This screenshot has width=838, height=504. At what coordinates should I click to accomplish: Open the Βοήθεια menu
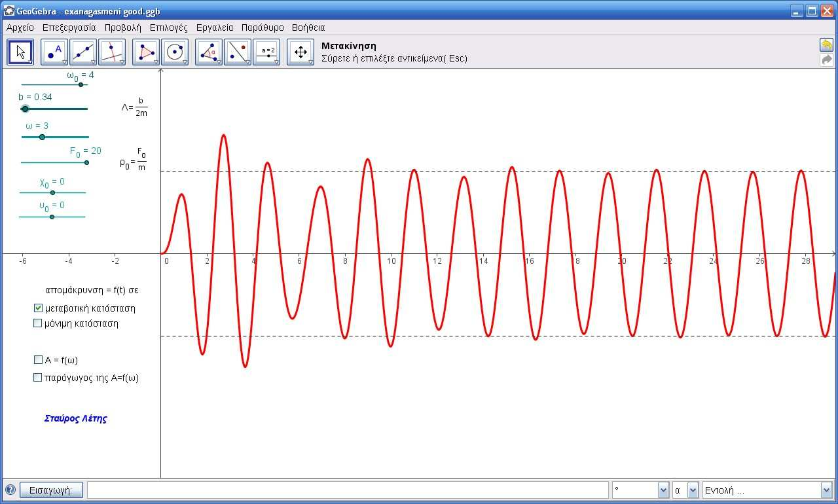pyautogui.click(x=308, y=27)
